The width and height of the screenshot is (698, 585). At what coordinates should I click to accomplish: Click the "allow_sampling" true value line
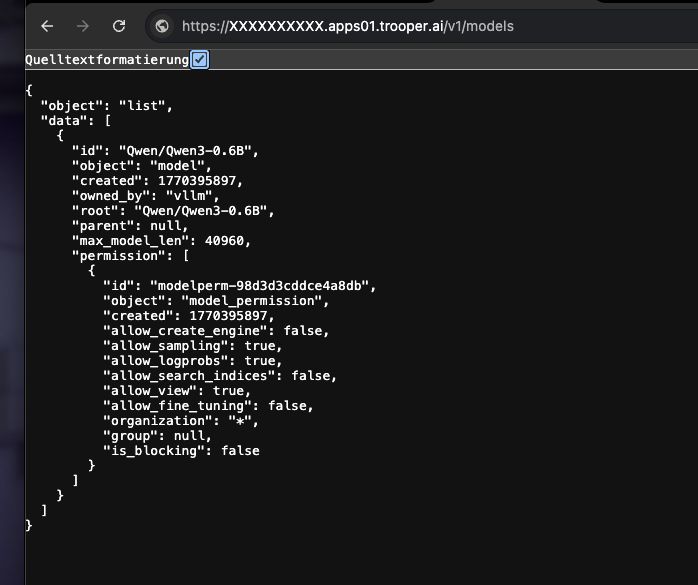click(x=262, y=346)
